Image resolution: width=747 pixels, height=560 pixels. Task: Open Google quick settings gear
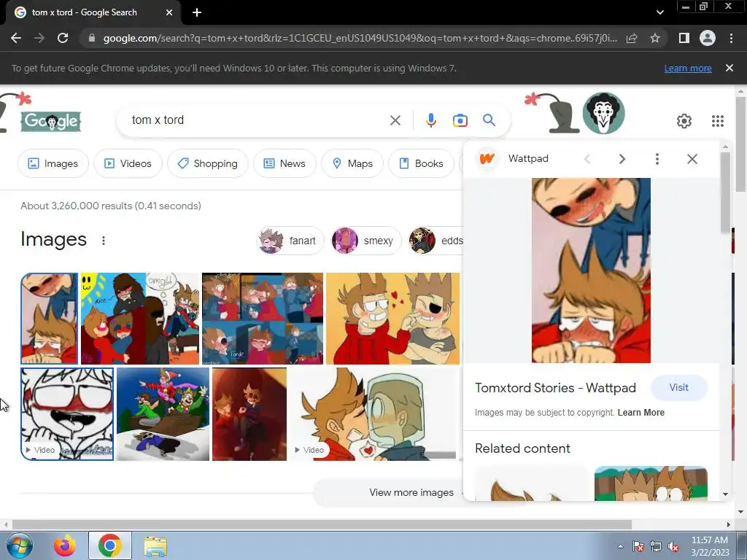pos(684,121)
